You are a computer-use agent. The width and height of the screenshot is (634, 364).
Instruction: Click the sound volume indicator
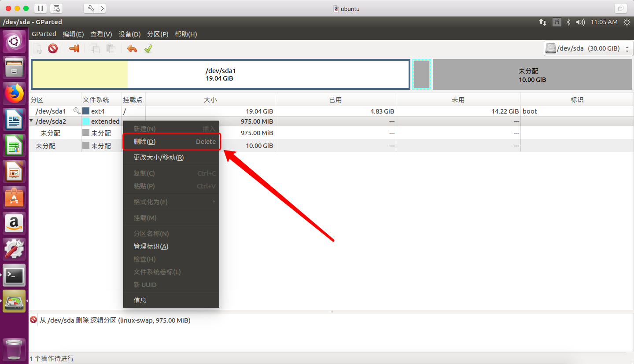point(580,22)
